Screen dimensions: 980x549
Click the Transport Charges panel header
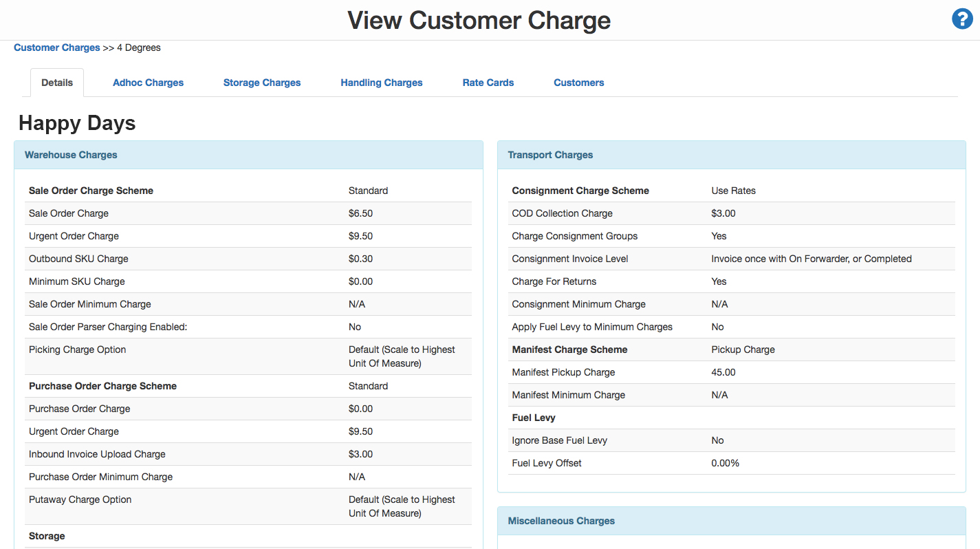point(550,155)
